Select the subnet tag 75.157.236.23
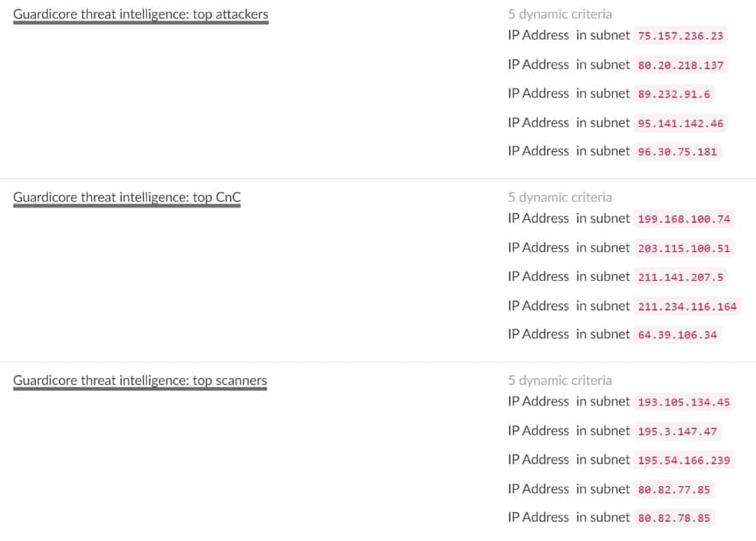Viewport: 756px width, 541px height. (680, 36)
